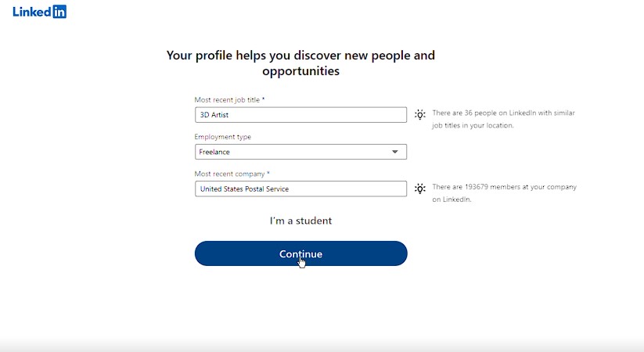This screenshot has width=644, height=352.
Task: Click the tip about 193679 members at your company
Action: [x=505, y=193]
